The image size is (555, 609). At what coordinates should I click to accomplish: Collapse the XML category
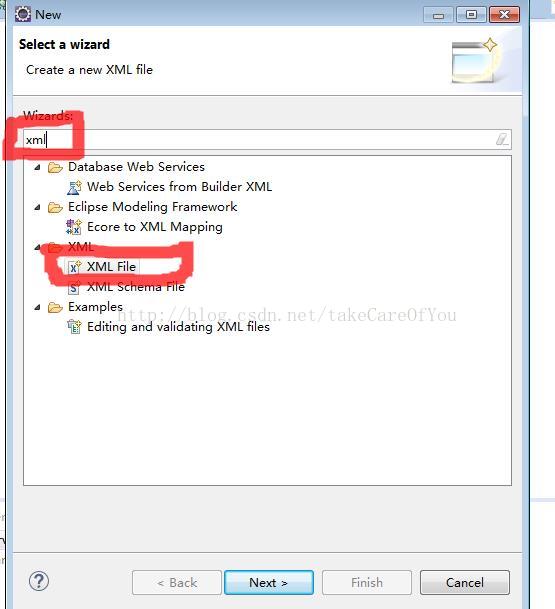pyautogui.click(x=37, y=247)
